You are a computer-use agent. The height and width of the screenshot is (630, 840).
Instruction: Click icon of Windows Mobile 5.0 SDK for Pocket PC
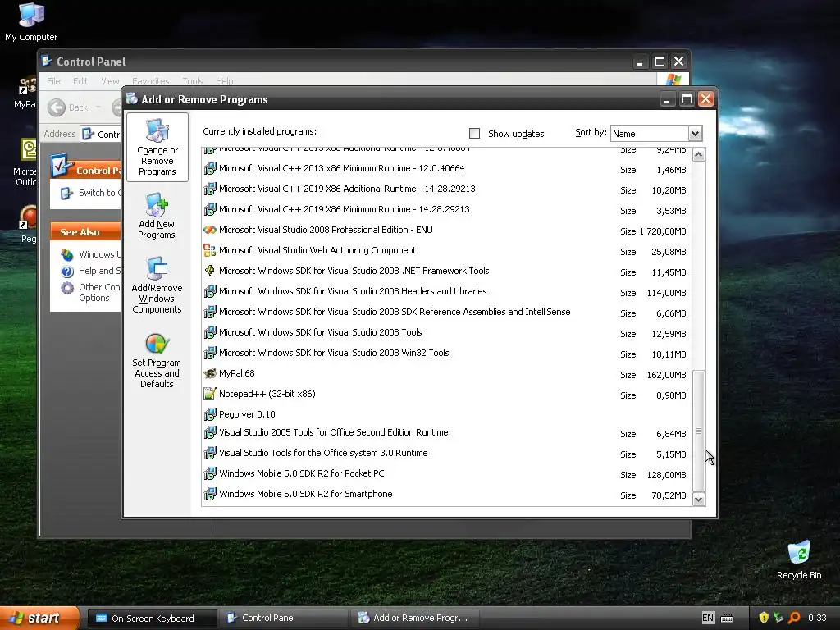coord(209,473)
